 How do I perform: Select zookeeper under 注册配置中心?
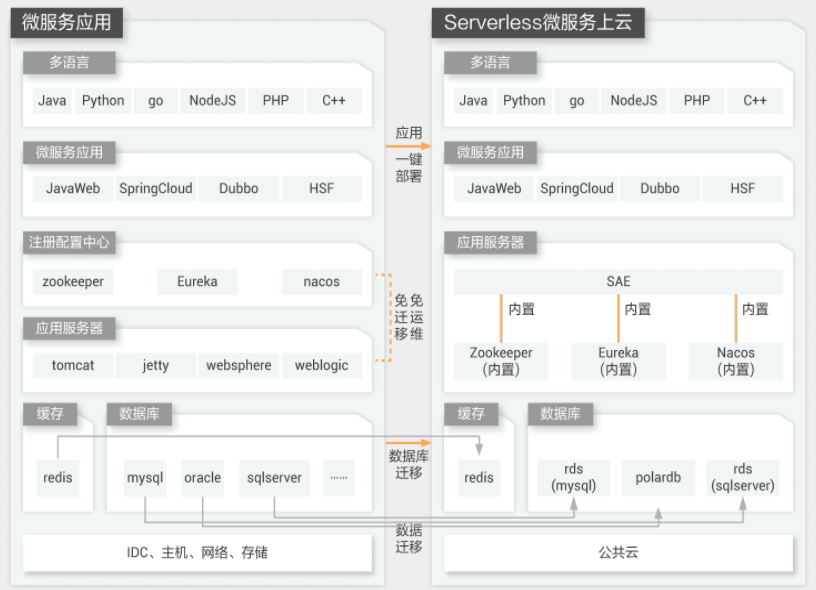coord(73,281)
